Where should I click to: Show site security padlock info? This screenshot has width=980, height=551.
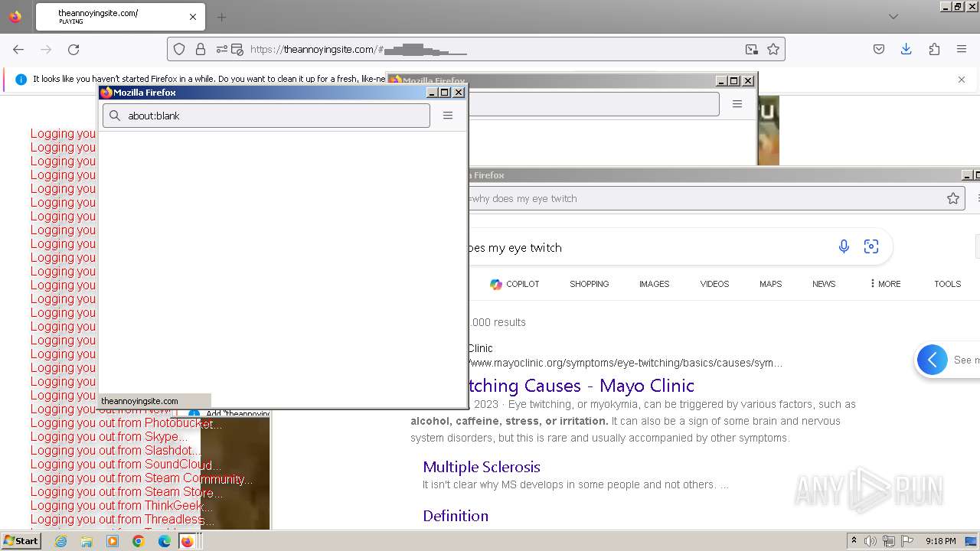tap(201, 49)
